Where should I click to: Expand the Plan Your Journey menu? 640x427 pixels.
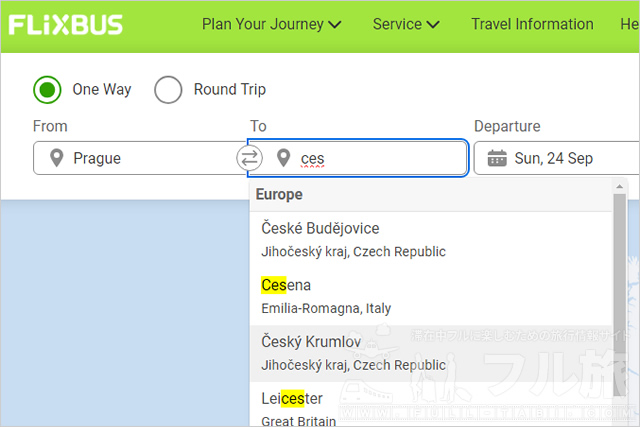tap(271, 24)
